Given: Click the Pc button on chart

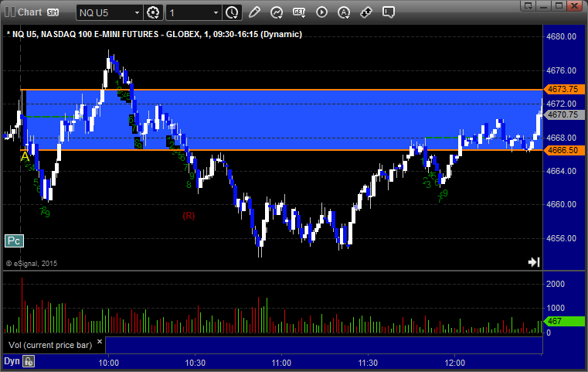Looking at the screenshot, I should point(14,241).
